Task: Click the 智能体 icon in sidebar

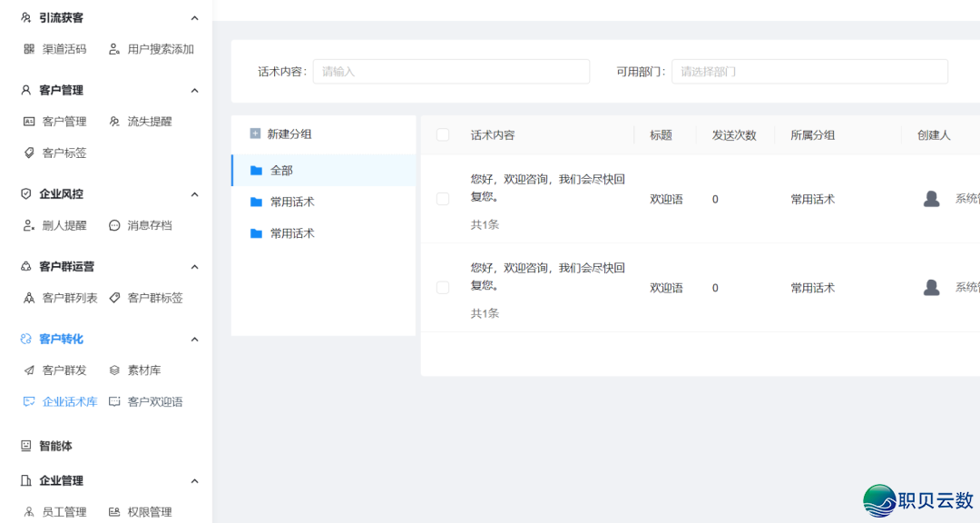Action: (x=26, y=446)
